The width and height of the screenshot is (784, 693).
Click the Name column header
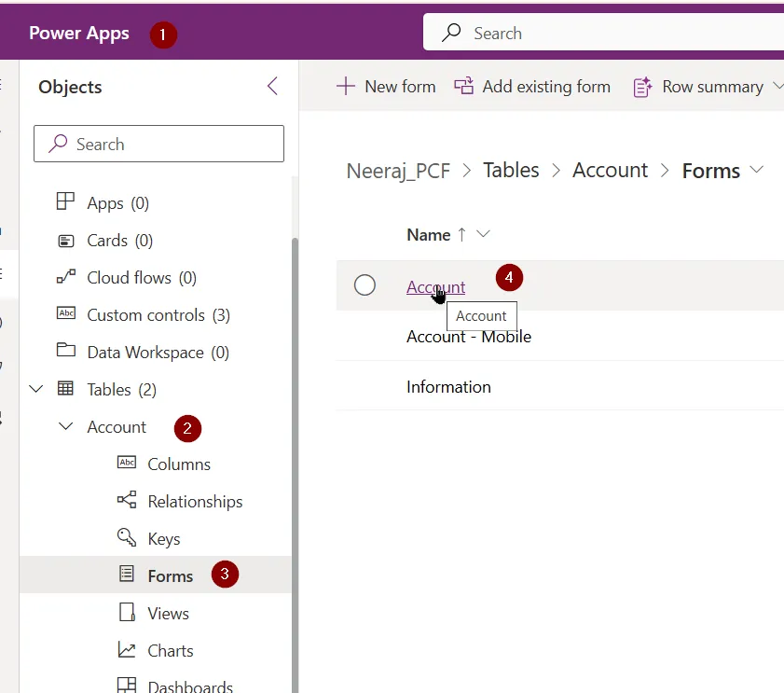429,234
